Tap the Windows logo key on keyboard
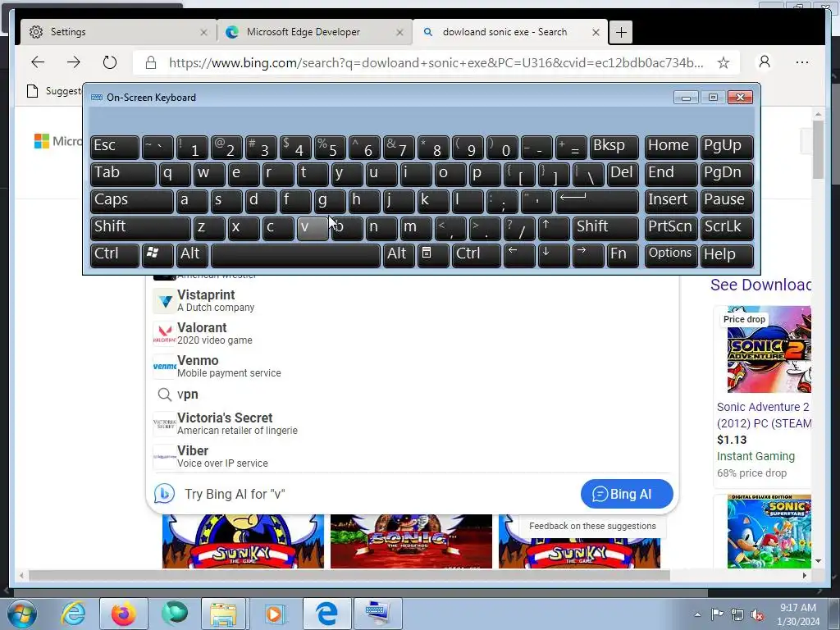The width and height of the screenshot is (840, 630). tap(157, 254)
